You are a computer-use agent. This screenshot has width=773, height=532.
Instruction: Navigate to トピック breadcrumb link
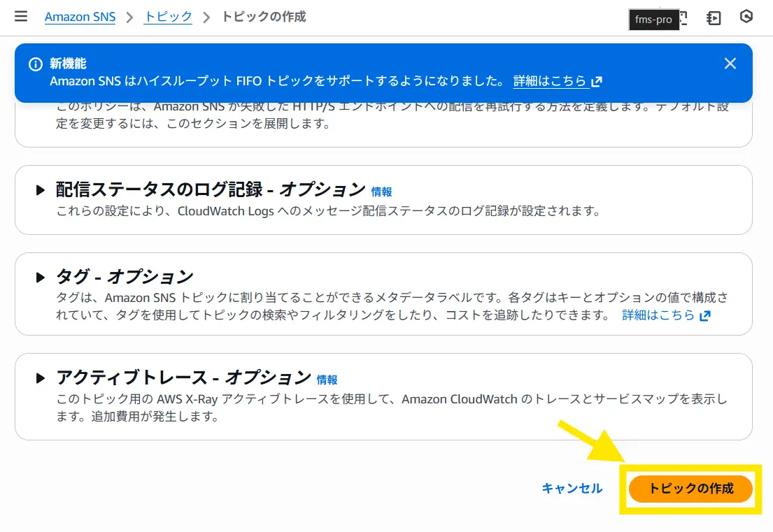pos(168,17)
